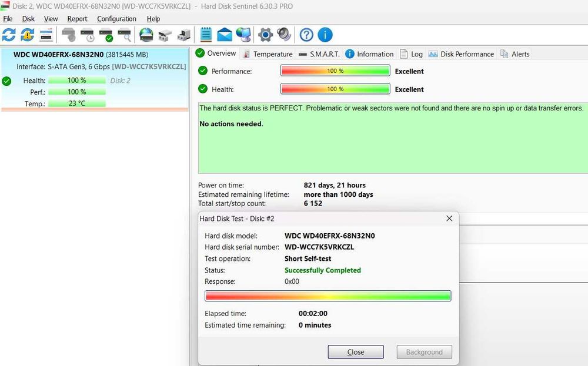Click the remaining time '0 minutes'

(315, 325)
